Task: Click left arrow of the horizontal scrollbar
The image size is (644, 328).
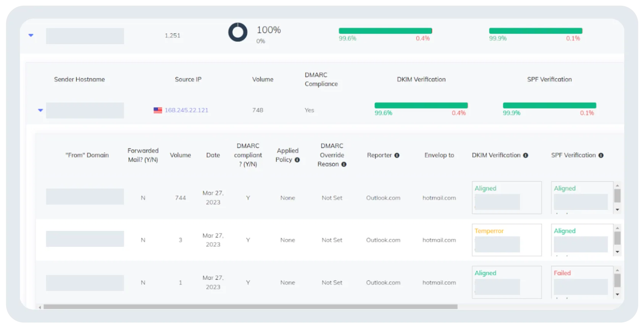Action: 40,307
